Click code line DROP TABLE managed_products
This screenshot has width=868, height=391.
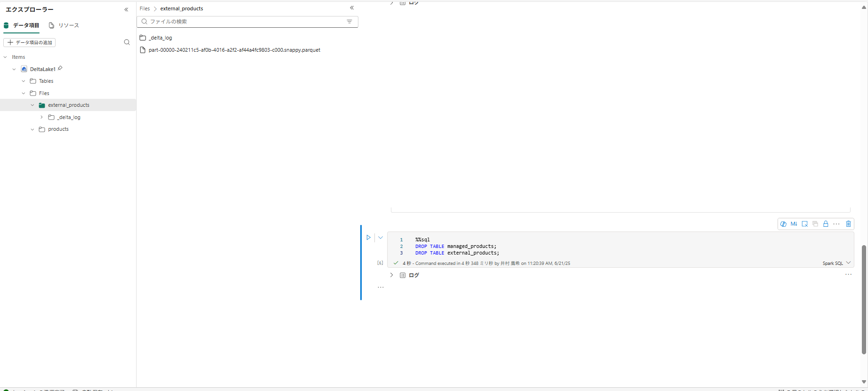point(455,246)
